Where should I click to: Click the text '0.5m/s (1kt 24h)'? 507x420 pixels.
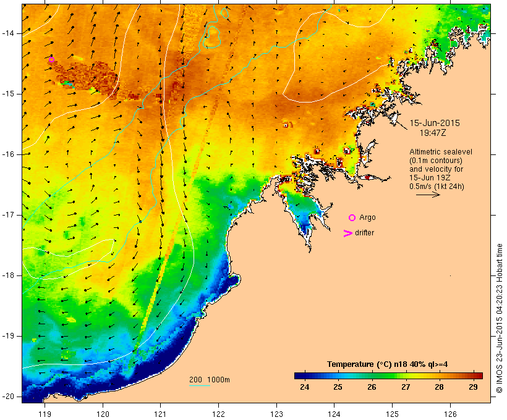tap(437, 187)
